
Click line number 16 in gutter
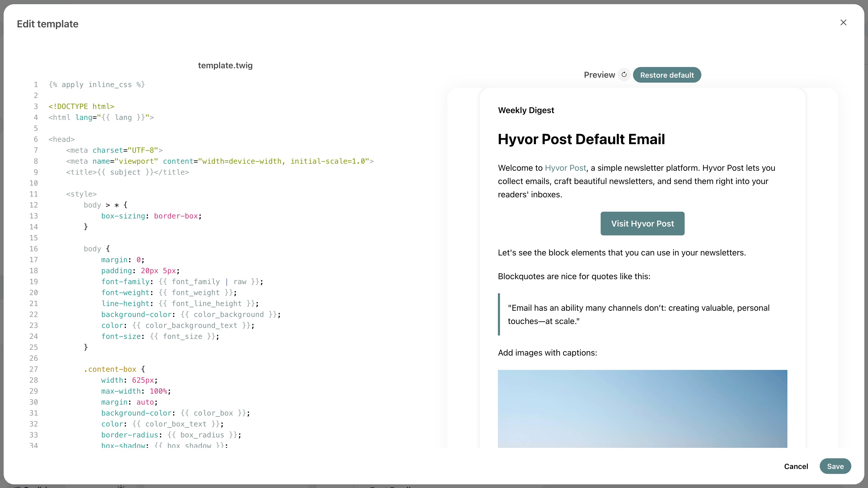click(x=34, y=249)
